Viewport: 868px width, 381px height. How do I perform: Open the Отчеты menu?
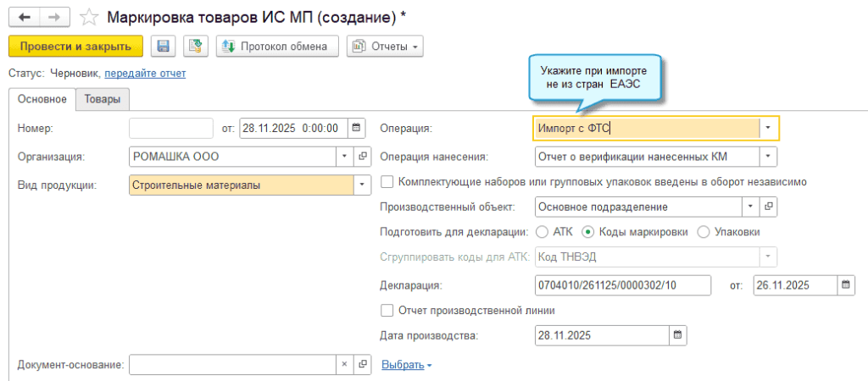(x=385, y=47)
